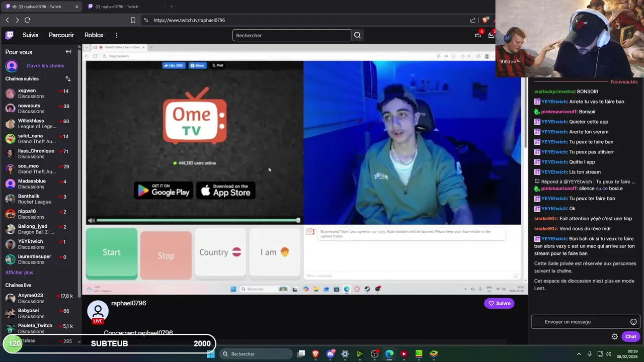Open chat settings gear icon
Image resolution: width=644 pixels, height=362 pixels.
coord(615,337)
